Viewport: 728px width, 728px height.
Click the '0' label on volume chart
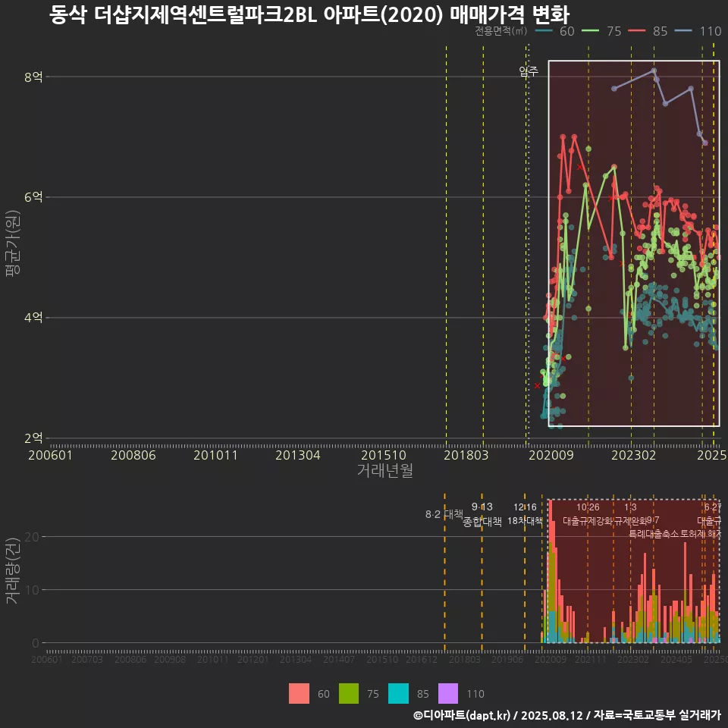coord(36,643)
